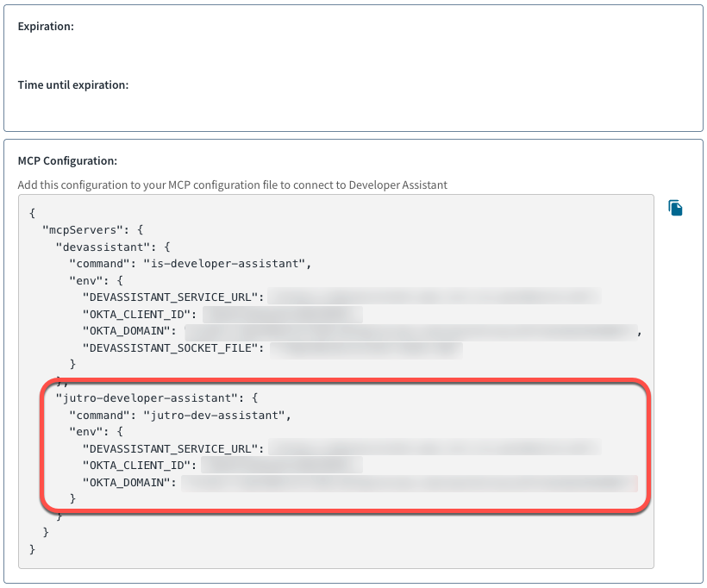Select the "MCP Configuration:" heading
The height and width of the screenshot is (588, 707).
[x=67, y=160]
